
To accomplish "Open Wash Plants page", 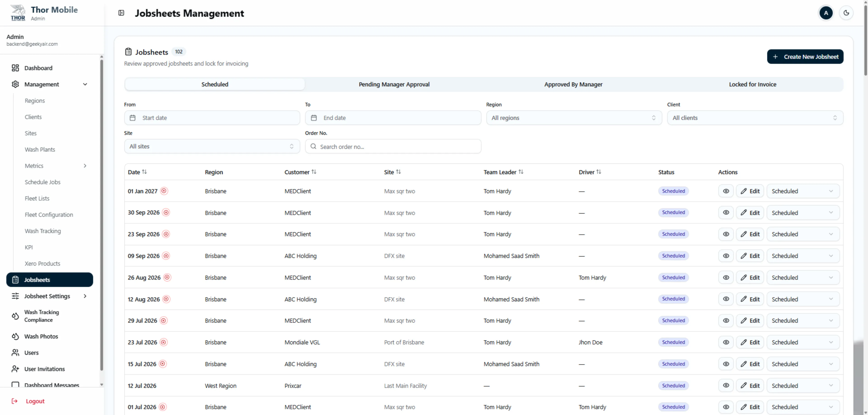I will click(x=40, y=150).
